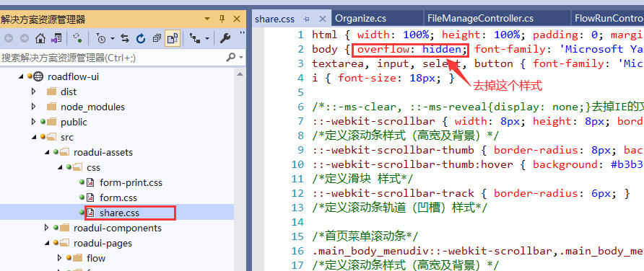Click the search magnifier icon
The image size is (644, 271).
[231, 58]
